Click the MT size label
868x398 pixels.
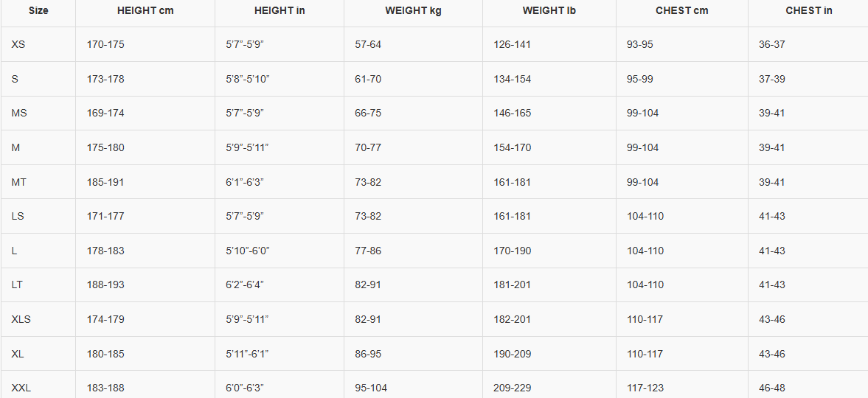(x=19, y=182)
